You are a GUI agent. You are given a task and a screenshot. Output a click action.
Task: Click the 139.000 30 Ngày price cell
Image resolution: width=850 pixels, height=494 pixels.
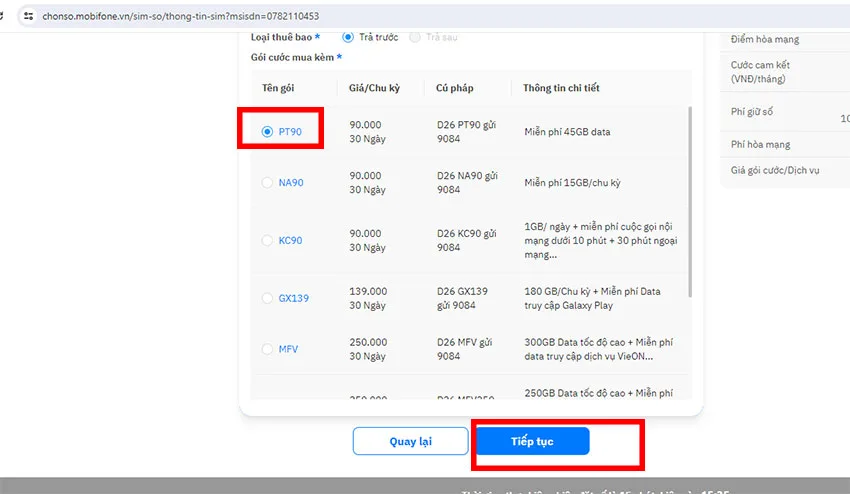368,298
